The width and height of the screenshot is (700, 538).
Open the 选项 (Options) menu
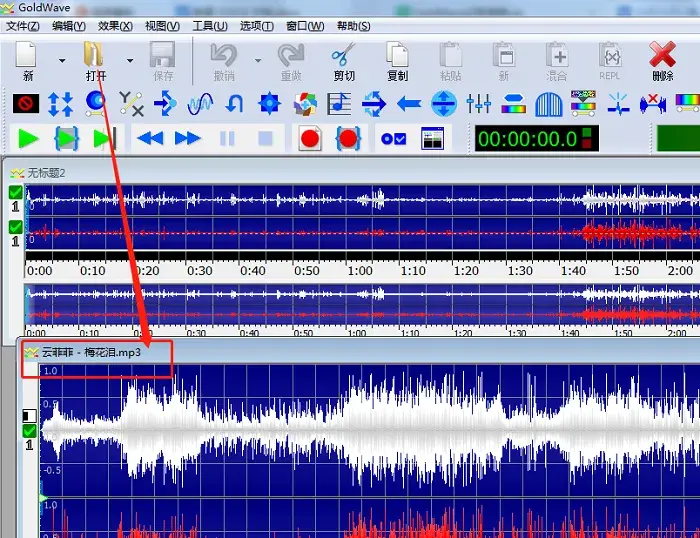[x=257, y=26]
